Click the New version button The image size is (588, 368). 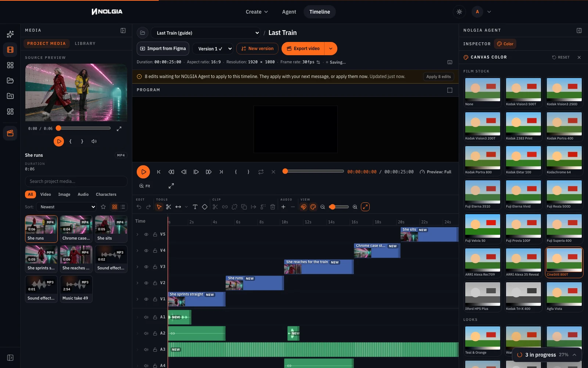point(257,49)
